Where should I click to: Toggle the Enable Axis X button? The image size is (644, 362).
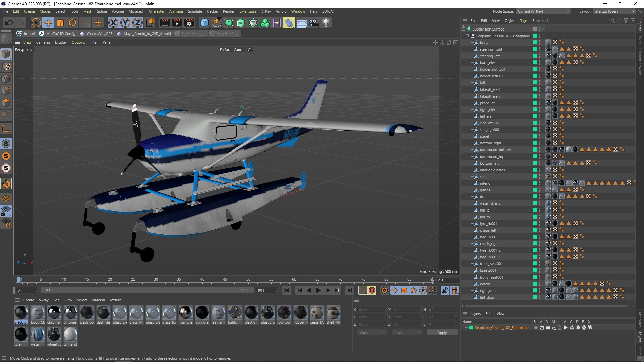coord(113,22)
